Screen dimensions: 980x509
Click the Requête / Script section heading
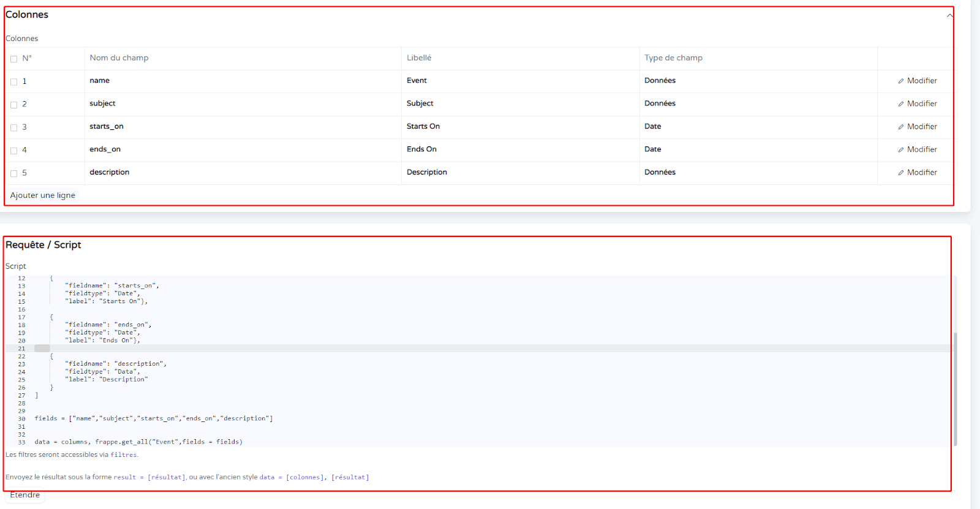tap(43, 245)
